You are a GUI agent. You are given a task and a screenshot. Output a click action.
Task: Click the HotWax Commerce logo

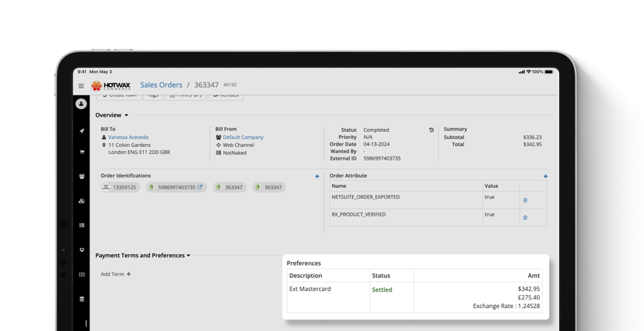coord(111,86)
